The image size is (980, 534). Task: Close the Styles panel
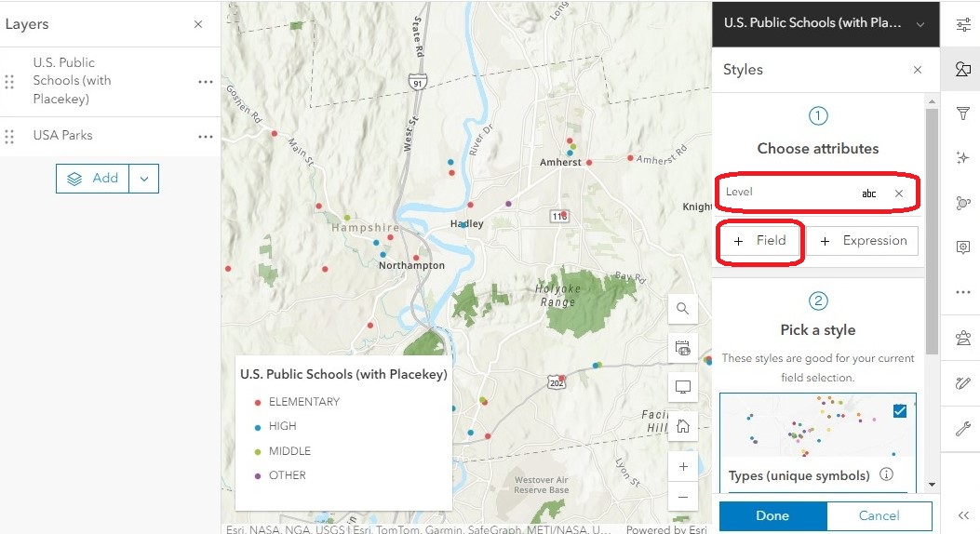918,70
